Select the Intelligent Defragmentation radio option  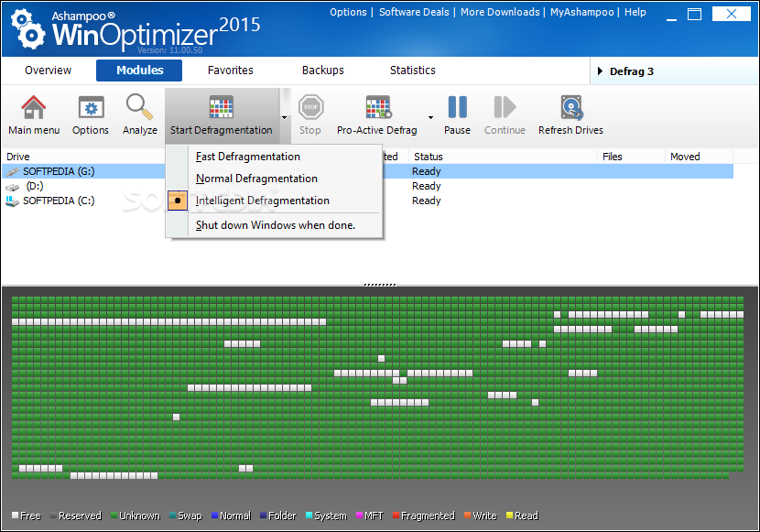[x=178, y=201]
